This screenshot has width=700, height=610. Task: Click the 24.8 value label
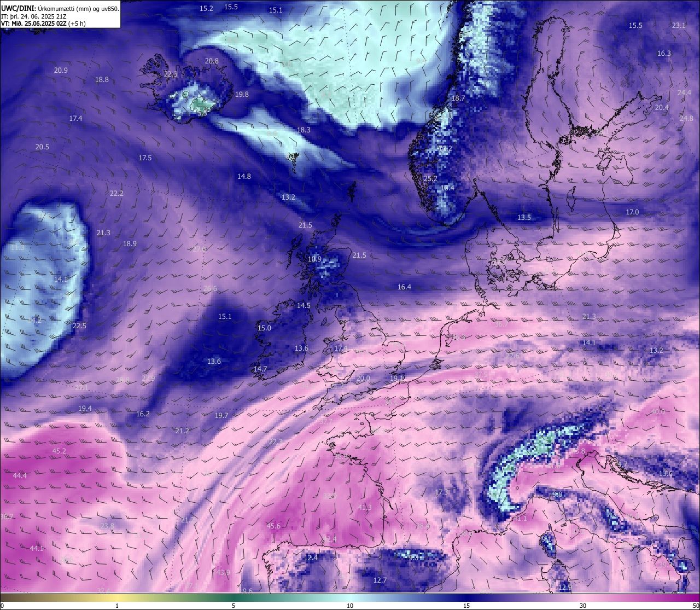686,119
